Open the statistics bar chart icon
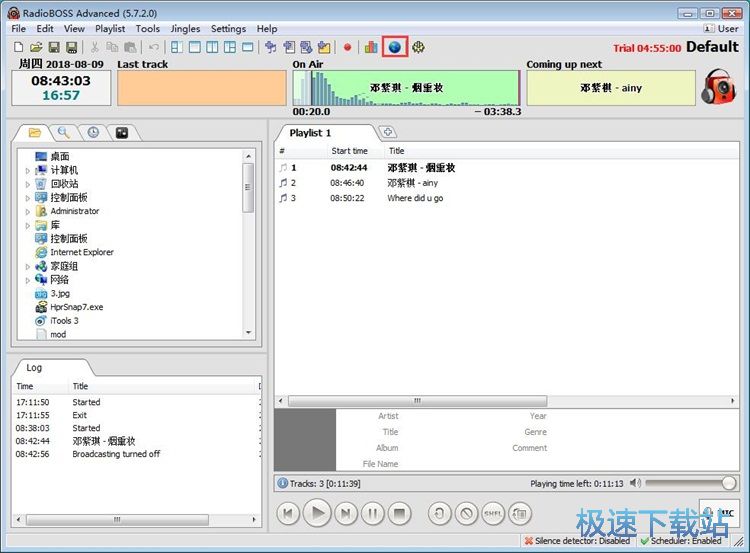This screenshot has width=750, height=553. click(371, 47)
